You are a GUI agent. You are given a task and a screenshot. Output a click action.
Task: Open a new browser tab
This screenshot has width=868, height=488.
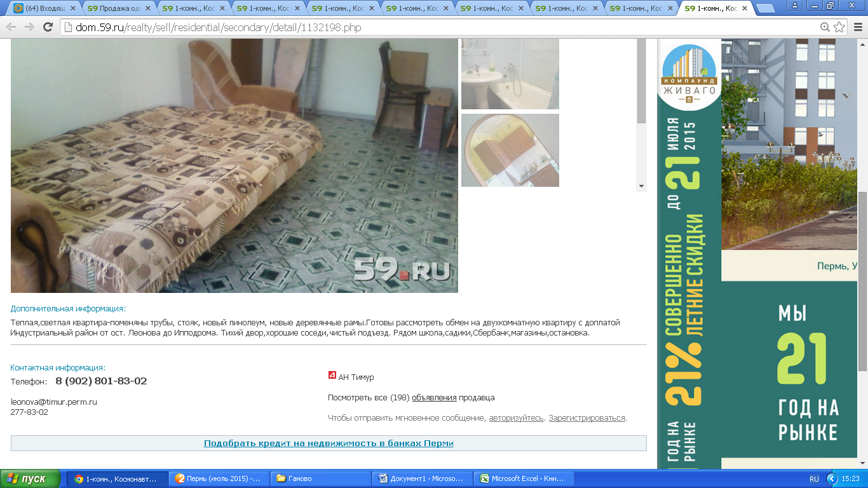click(x=764, y=8)
